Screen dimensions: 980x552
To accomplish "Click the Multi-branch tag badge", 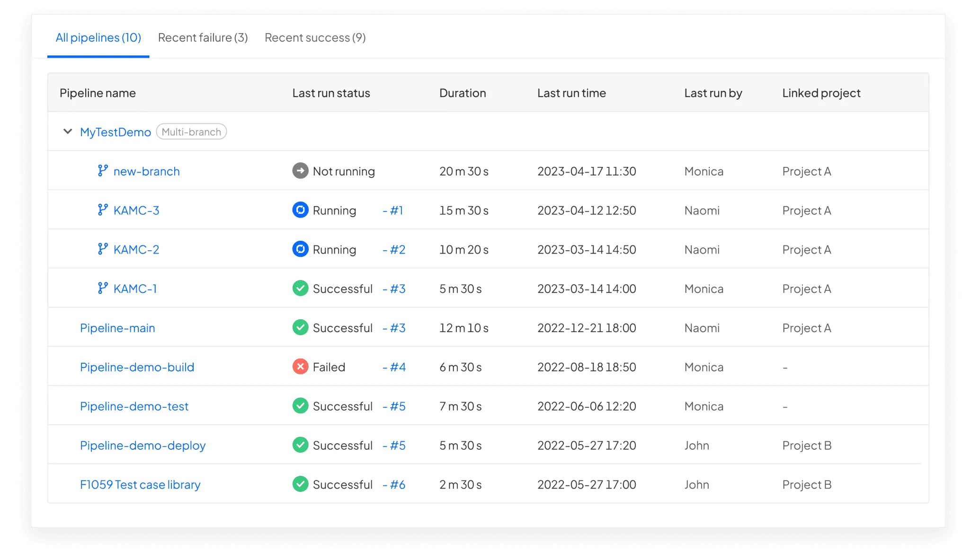I will (191, 132).
